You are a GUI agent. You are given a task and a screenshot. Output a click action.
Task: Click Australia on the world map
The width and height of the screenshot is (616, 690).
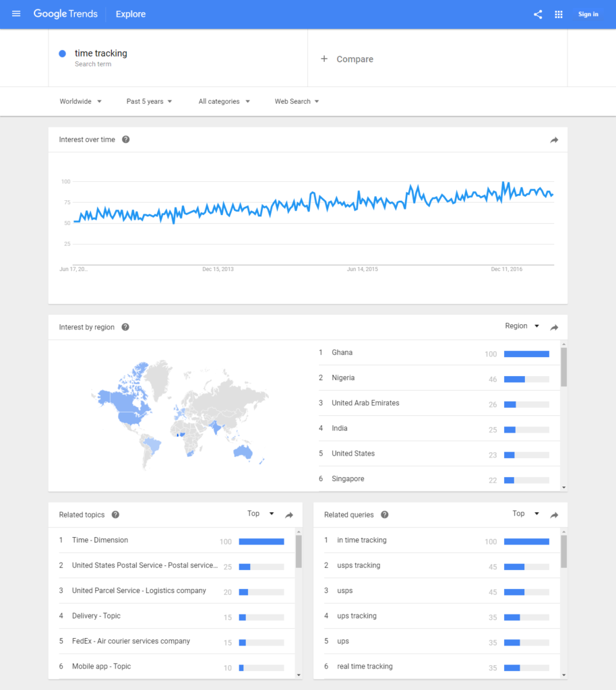pos(243,451)
